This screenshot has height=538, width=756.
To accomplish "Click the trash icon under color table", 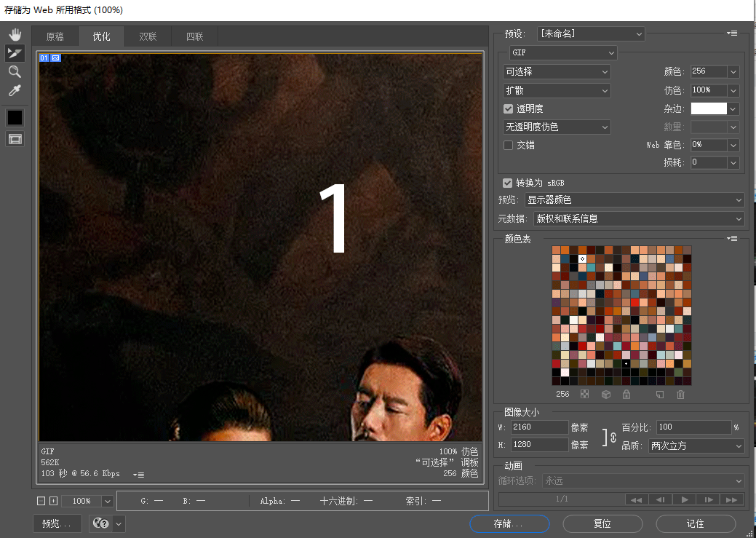I will click(680, 395).
